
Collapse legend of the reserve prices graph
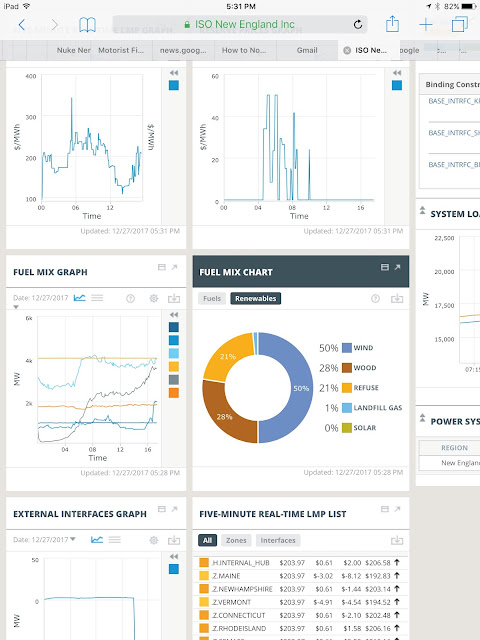pyautogui.click(x=397, y=73)
